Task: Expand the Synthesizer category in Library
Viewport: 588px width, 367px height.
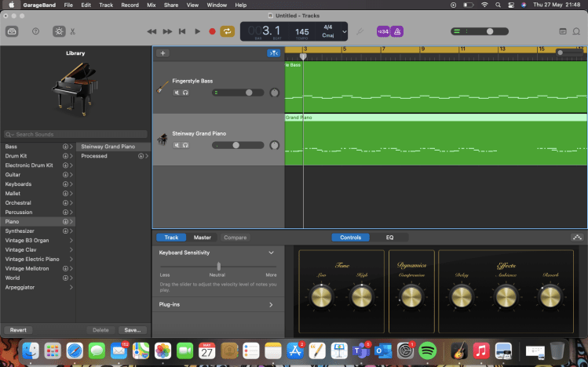Action: point(71,231)
